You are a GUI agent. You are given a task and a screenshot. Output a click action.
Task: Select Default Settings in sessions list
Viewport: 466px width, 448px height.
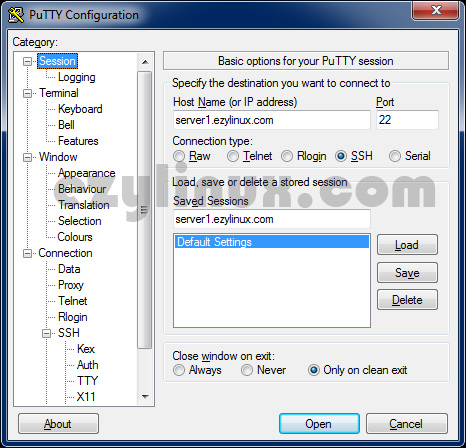pos(272,242)
